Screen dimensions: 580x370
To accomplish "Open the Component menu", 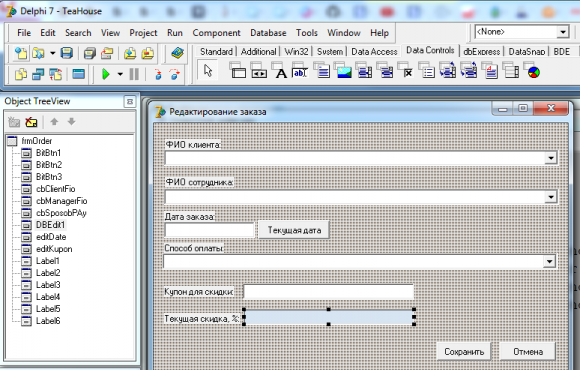I will click(216, 33).
